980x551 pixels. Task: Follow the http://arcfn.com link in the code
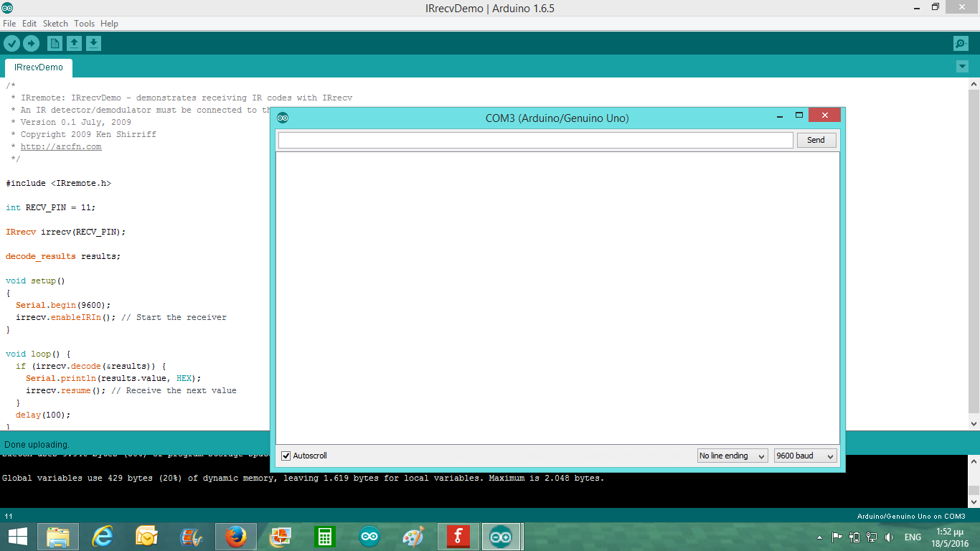click(x=61, y=146)
